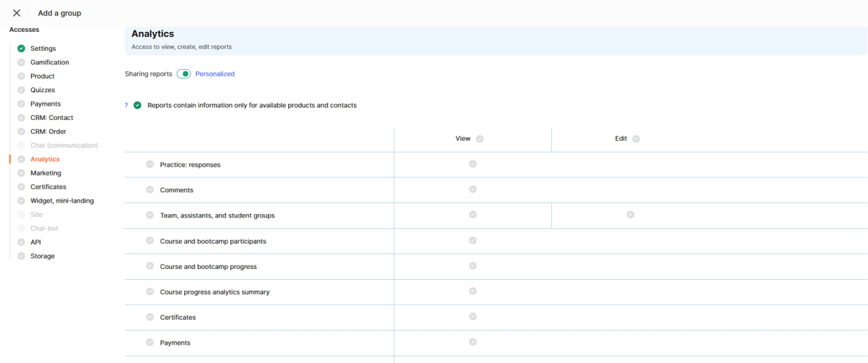Open Widget, mini-landing access section
This screenshot has width=868, height=363.
pyautogui.click(x=62, y=201)
